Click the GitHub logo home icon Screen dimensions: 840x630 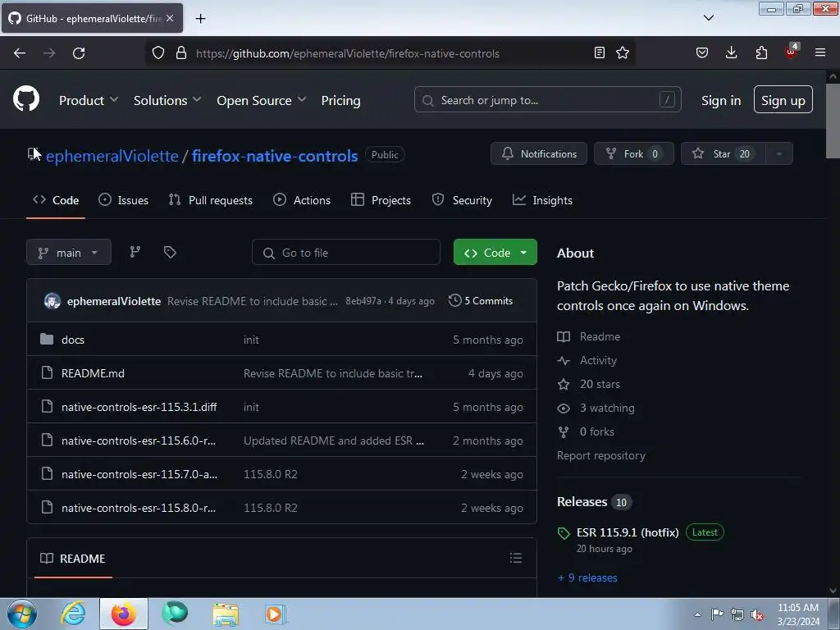tap(26, 99)
